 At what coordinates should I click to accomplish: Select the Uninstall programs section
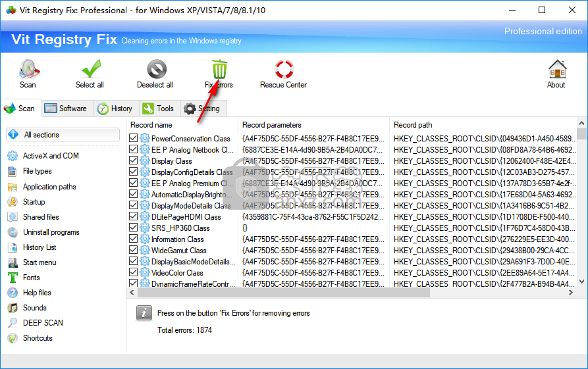click(51, 232)
